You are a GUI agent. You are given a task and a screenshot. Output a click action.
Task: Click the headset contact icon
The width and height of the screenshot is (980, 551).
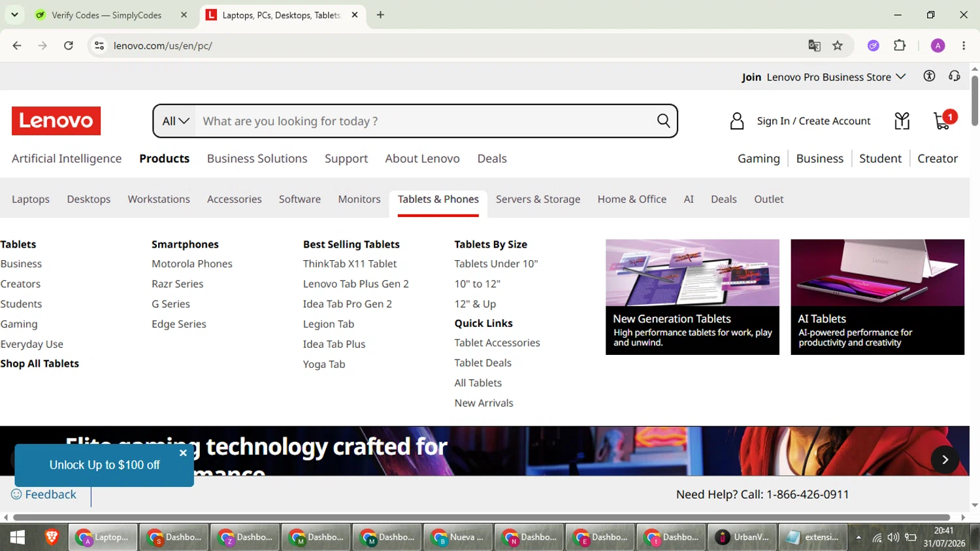(955, 76)
